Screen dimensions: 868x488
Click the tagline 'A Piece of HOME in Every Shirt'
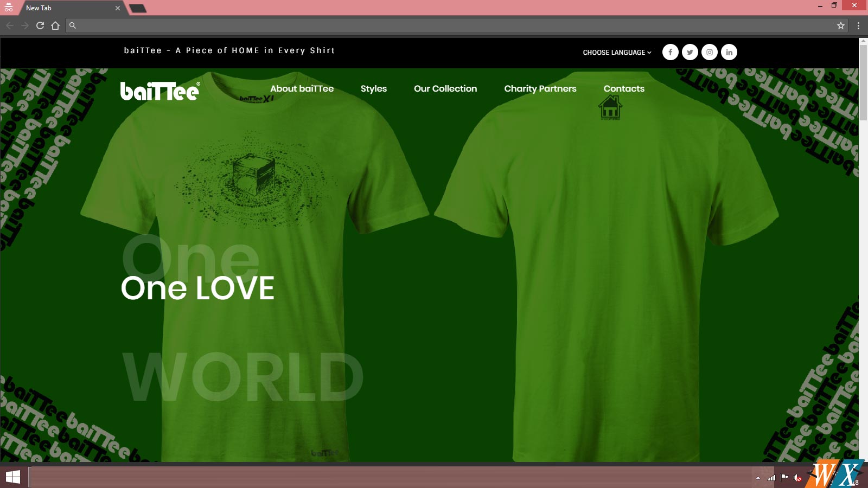point(255,50)
